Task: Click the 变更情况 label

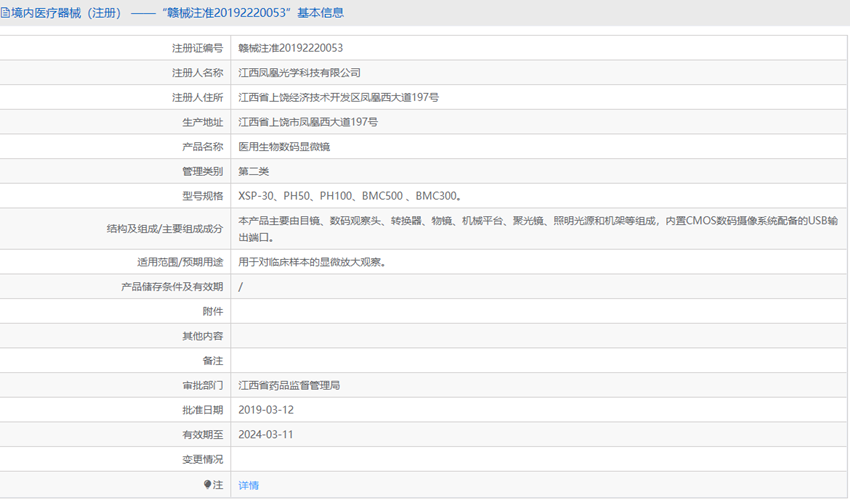Action: tap(203, 459)
